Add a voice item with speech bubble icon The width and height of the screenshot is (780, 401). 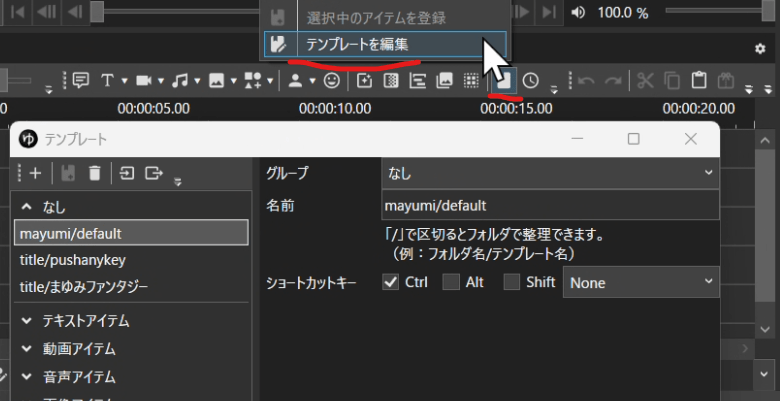point(81,80)
